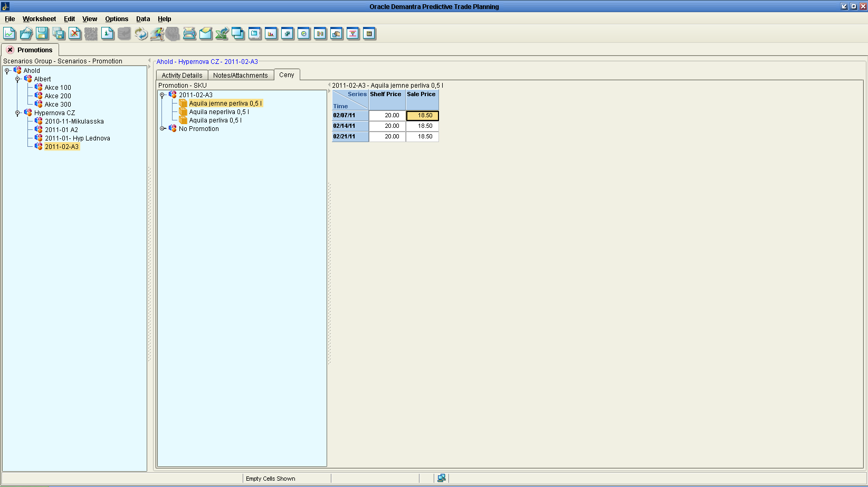Click the table grid toolbar icon
The height and width of the screenshot is (487, 868).
369,33
